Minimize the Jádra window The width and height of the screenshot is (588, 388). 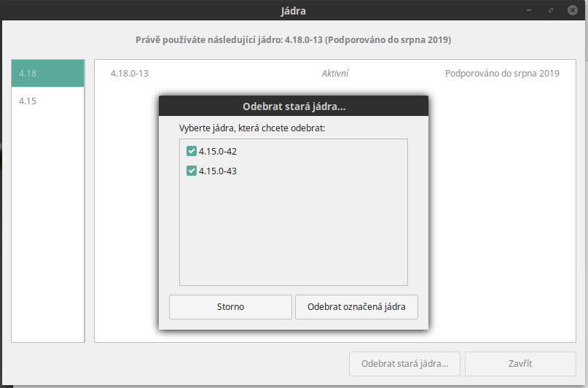[x=529, y=10]
